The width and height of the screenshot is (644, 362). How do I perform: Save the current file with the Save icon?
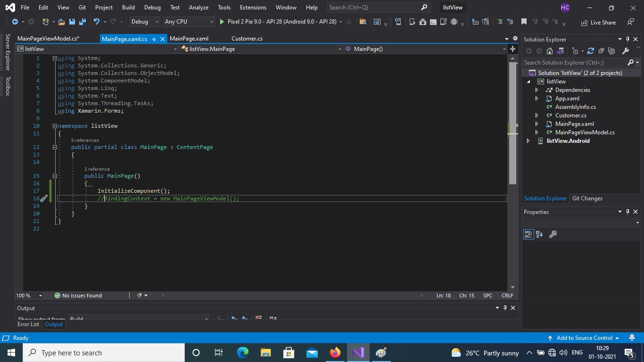[72, 22]
